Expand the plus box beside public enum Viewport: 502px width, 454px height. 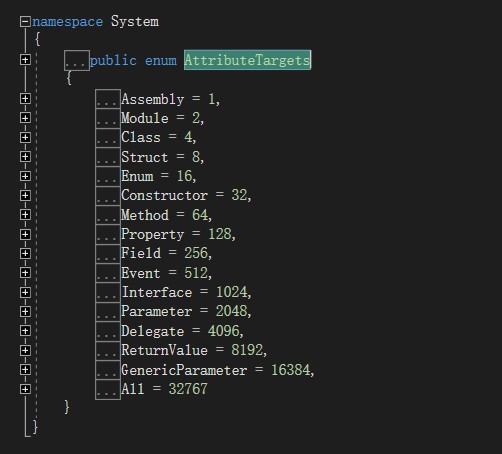[x=25, y=60]
